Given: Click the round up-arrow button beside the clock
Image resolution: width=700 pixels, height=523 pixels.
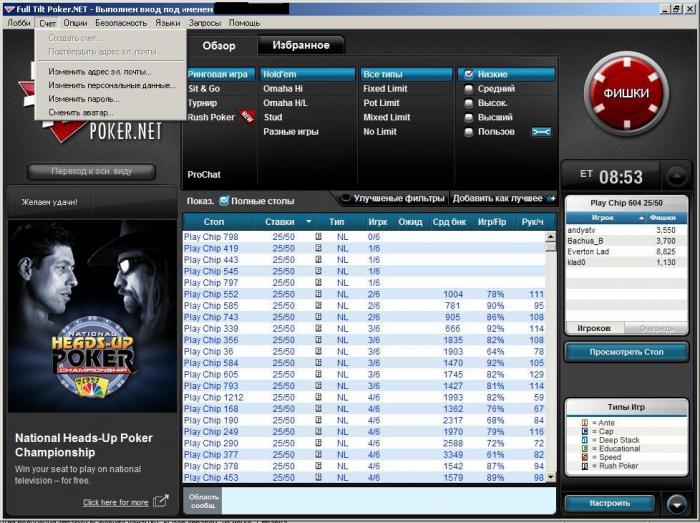Looking at the screenshot, I should pyautogui.click(x=677, y=176).
